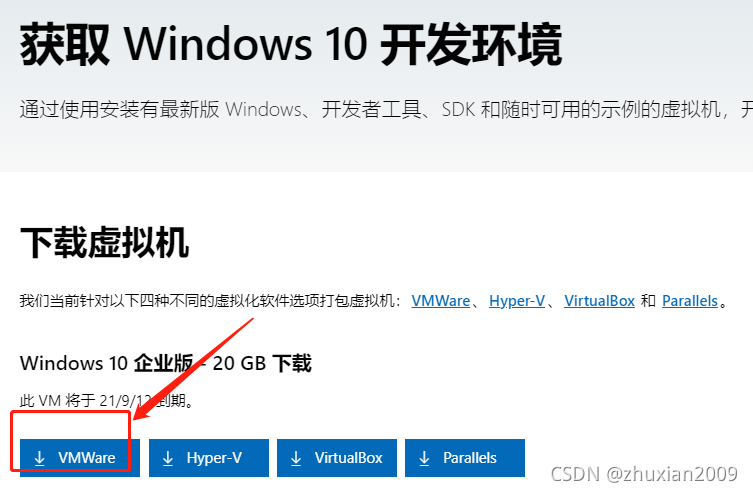Image resolution: width=753 pixels, height=492 pixels.
Task: Click the download arrow icon on VirtualBox button
Action: click(x=296, y=458)
